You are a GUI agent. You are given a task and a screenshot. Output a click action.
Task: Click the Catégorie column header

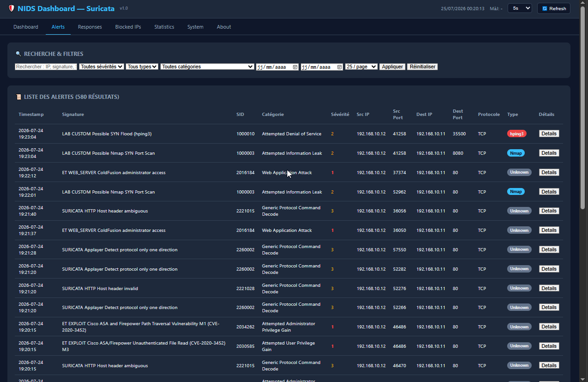pos(273,115)
